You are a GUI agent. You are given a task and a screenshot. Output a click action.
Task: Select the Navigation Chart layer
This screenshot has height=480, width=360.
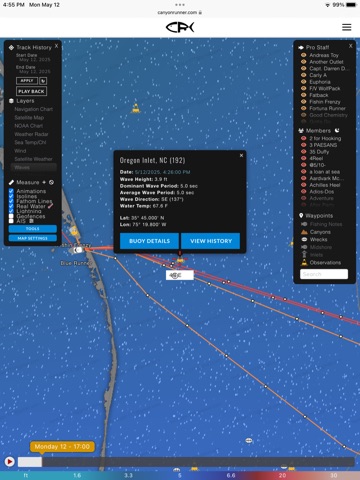[33, 109]
